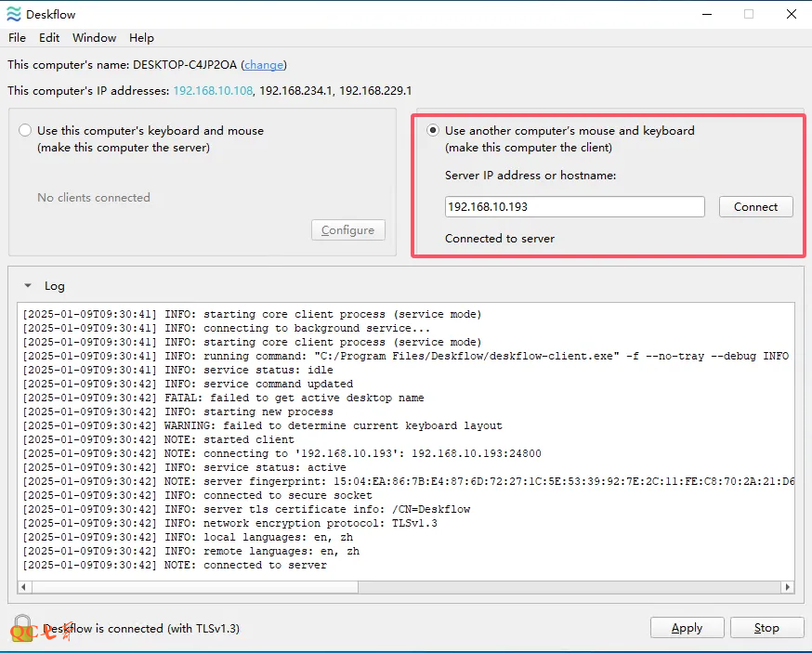Click the padlock security icon in the status bar
The image size is (812, 653).
pyautogui.click(x=22, y=628)
